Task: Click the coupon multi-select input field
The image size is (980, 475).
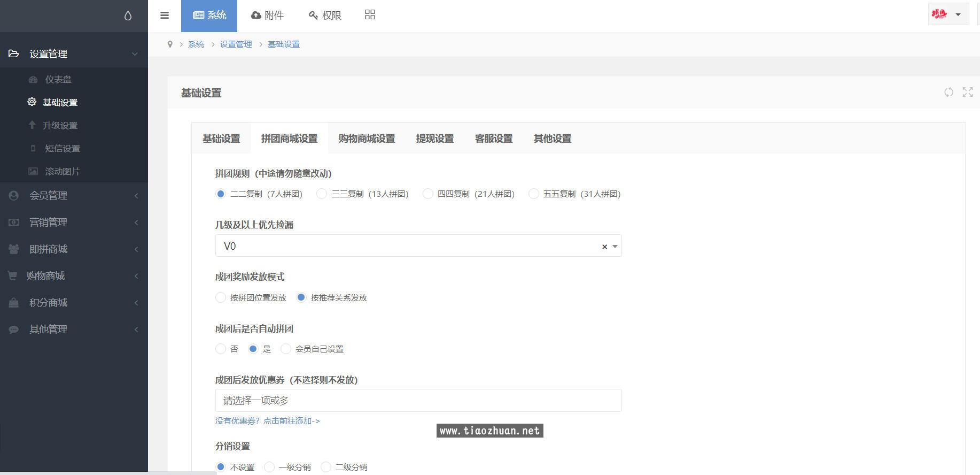Action: click(418, 401)
